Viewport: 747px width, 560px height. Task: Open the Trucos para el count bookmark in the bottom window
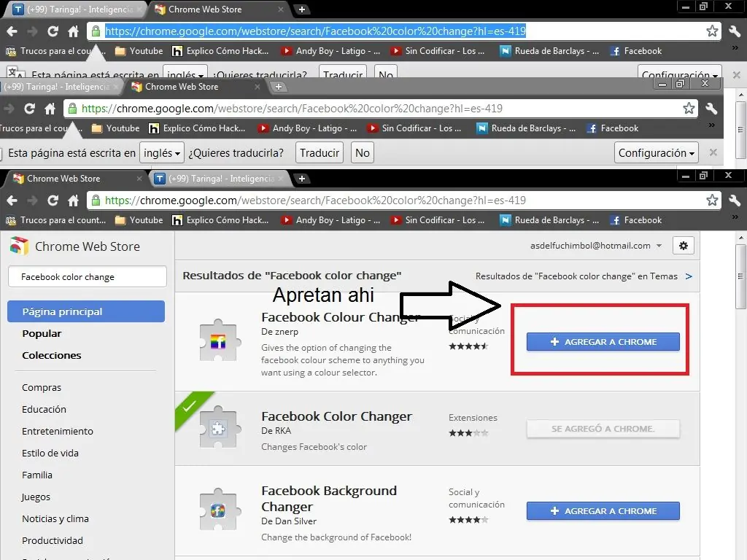[55, 220]
